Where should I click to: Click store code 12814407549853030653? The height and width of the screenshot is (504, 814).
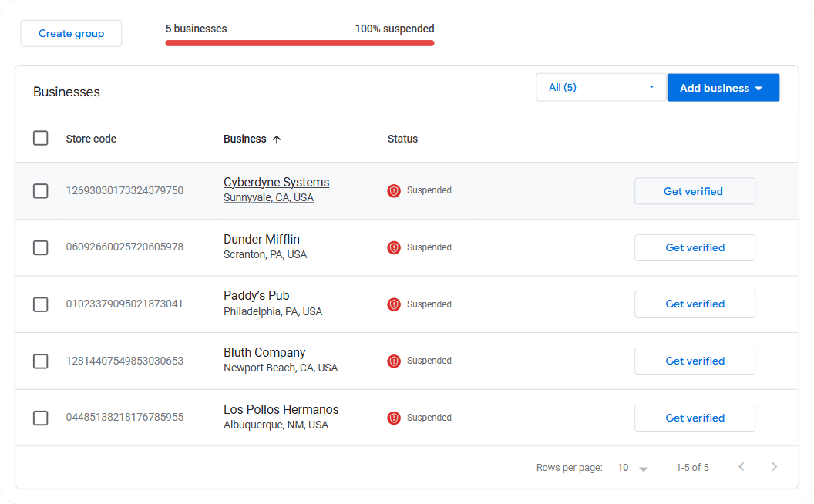(125, 361)
